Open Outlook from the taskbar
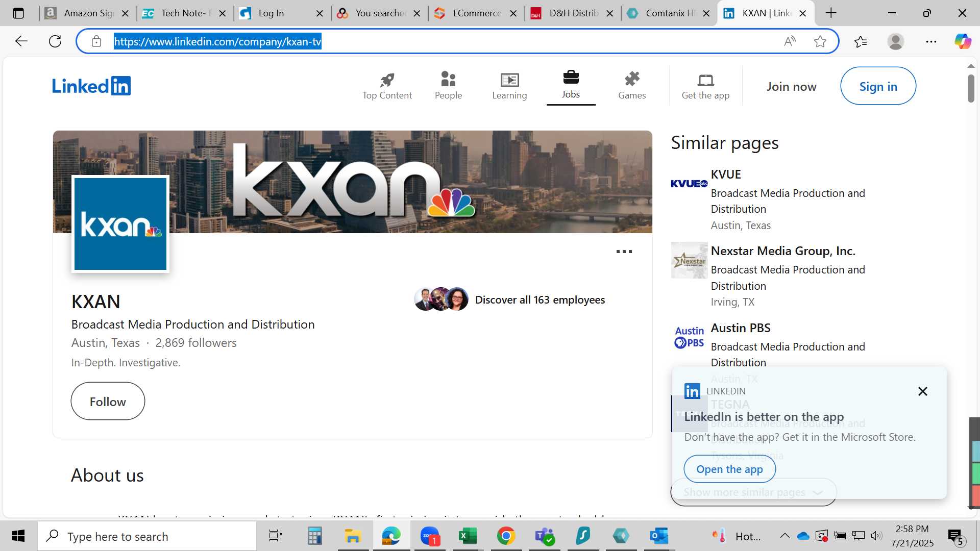Screen dimensions: 980x551 659,536
